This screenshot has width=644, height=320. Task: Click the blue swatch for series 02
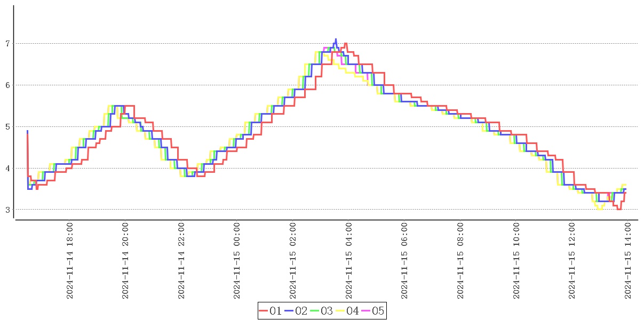coord(289,311)
